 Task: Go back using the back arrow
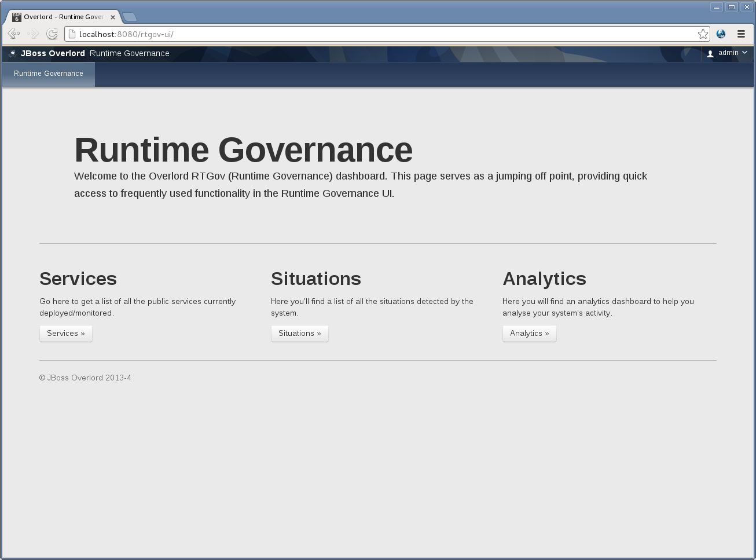click(x=14, y=34)
